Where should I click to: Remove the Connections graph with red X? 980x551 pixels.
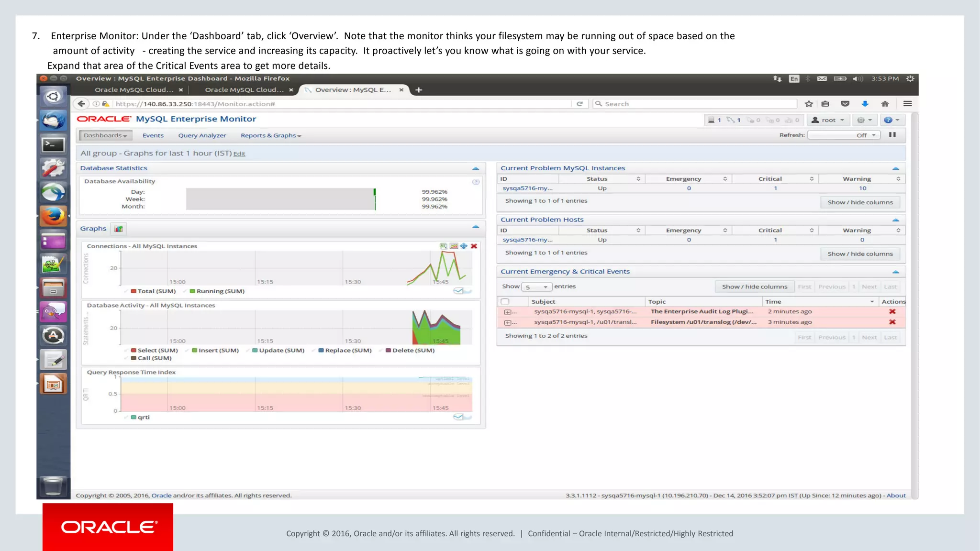point(474,246)
